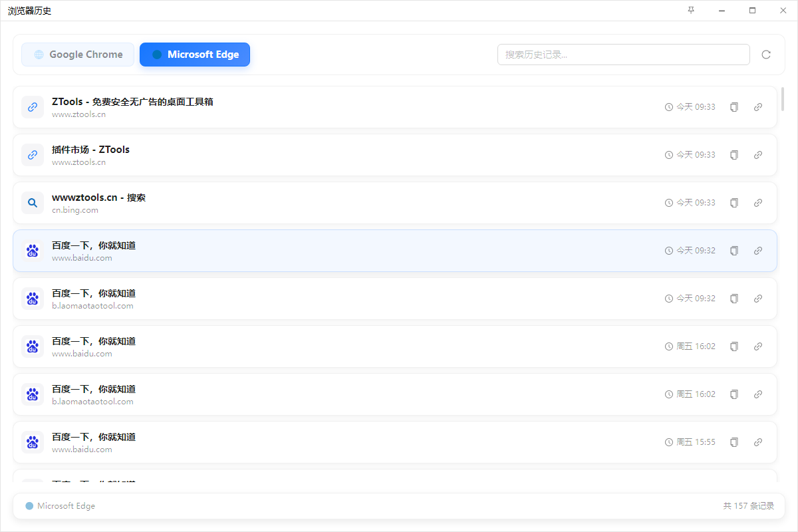This screenshot has width=798, height=532.
Task: Click the history list vertical scrollbar
Action: point(783,98)
